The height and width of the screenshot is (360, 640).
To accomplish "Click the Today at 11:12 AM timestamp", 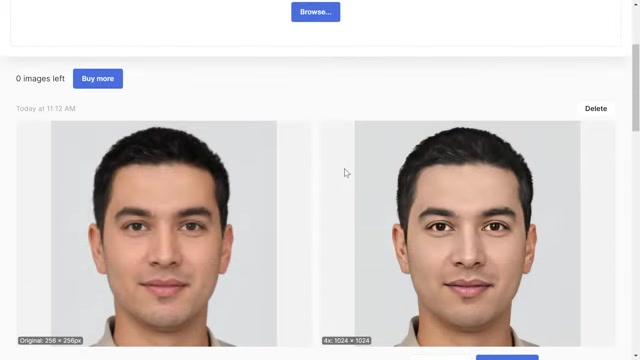I will coord(46,109).
